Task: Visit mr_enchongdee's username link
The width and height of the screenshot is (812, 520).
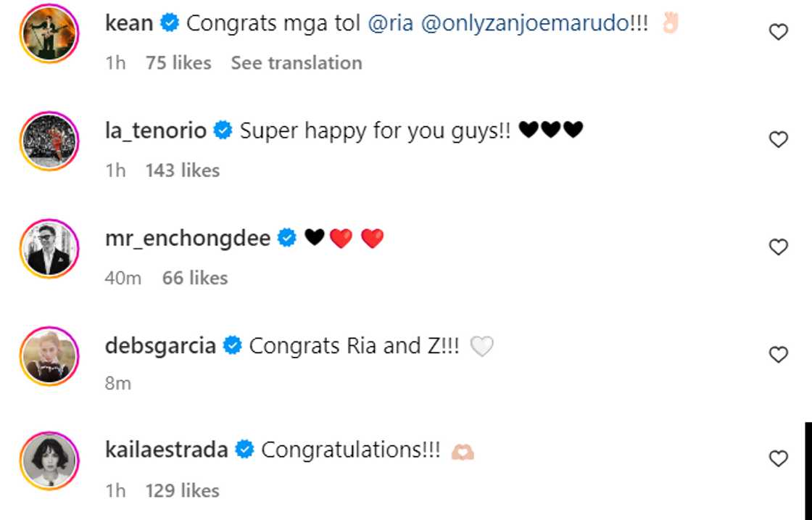Action: click(x=188, y=238)
